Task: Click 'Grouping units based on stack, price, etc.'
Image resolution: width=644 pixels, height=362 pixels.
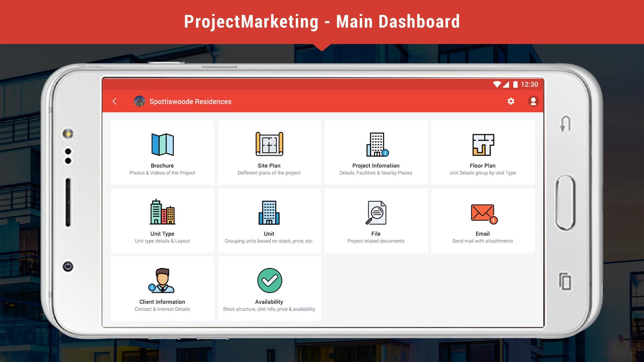Action: click(x=269, y=241)
